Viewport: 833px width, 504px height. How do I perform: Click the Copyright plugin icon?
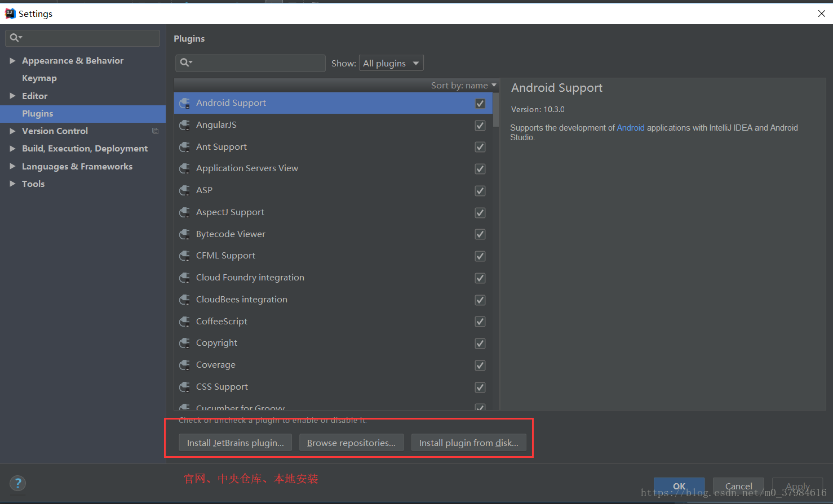coord(184,343)
